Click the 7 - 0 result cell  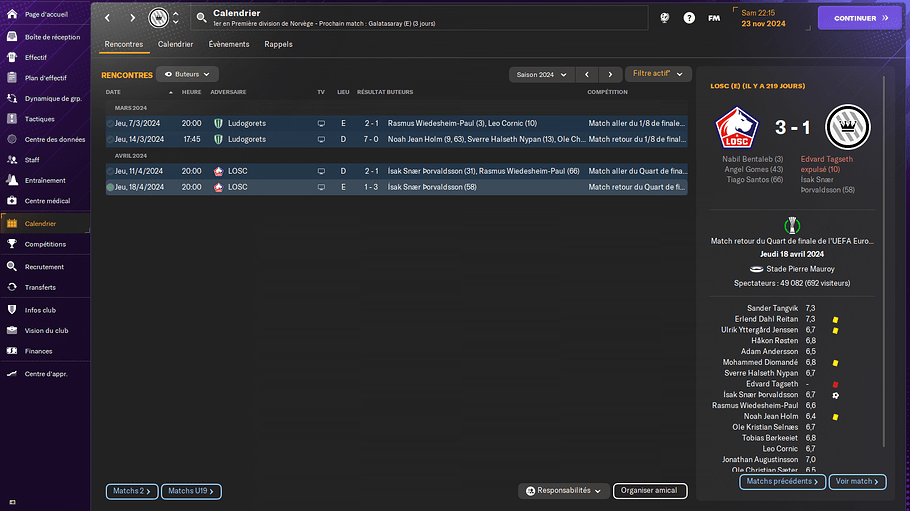click(371, 139)
